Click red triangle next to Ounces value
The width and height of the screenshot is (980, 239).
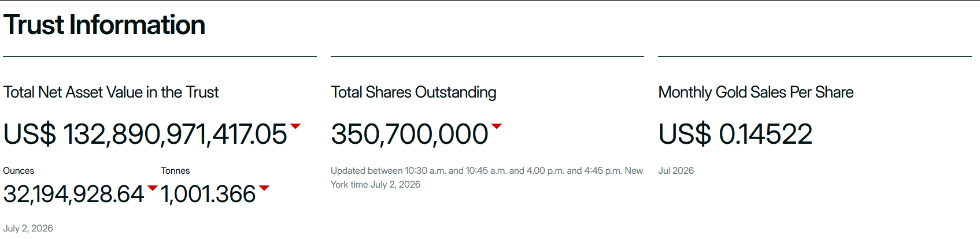[153, 188]
